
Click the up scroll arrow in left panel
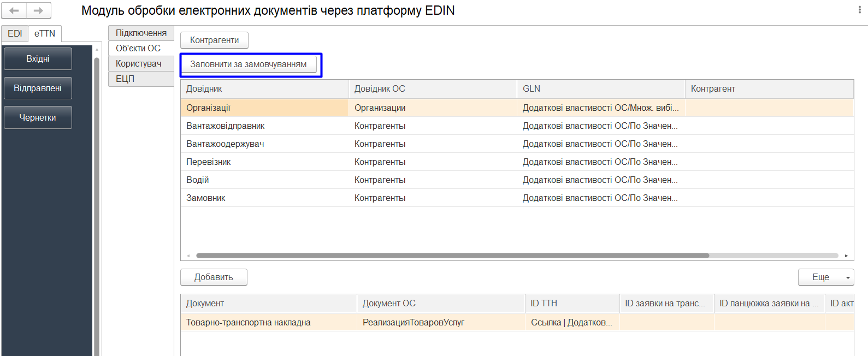(x=97, y=50)
